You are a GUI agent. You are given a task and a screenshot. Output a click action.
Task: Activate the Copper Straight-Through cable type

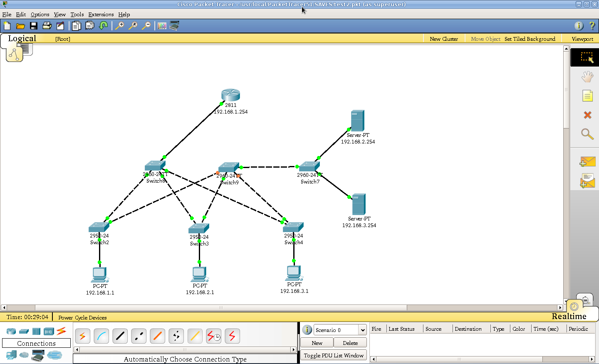point(120,336)
